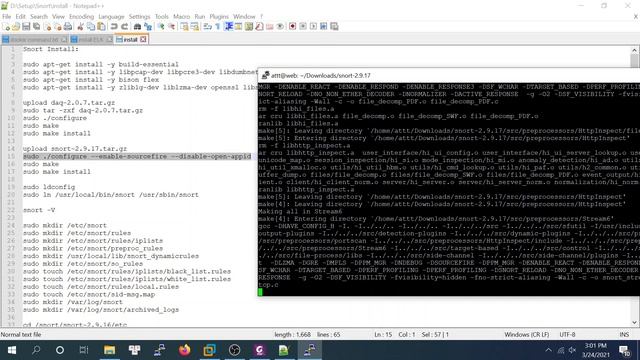
Task: Toggle Show All Characters icon
Action: point(218,27)
